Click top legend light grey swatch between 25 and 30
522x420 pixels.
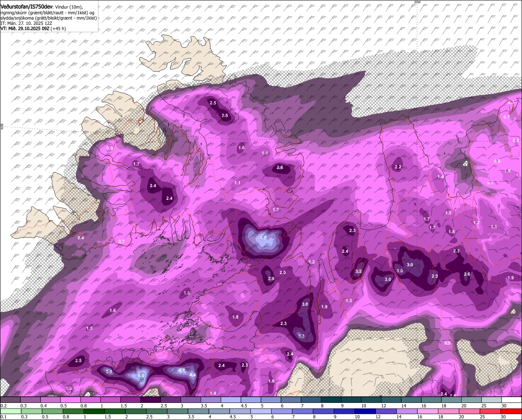coord(492,400)
